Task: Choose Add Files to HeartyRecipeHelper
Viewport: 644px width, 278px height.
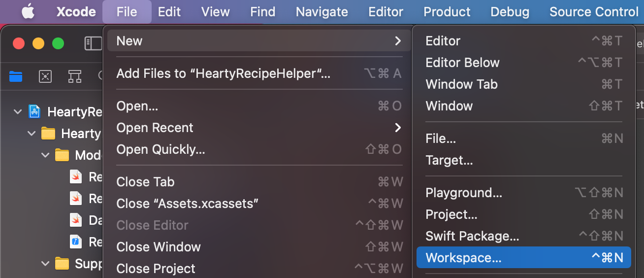Action: (259, 73)
